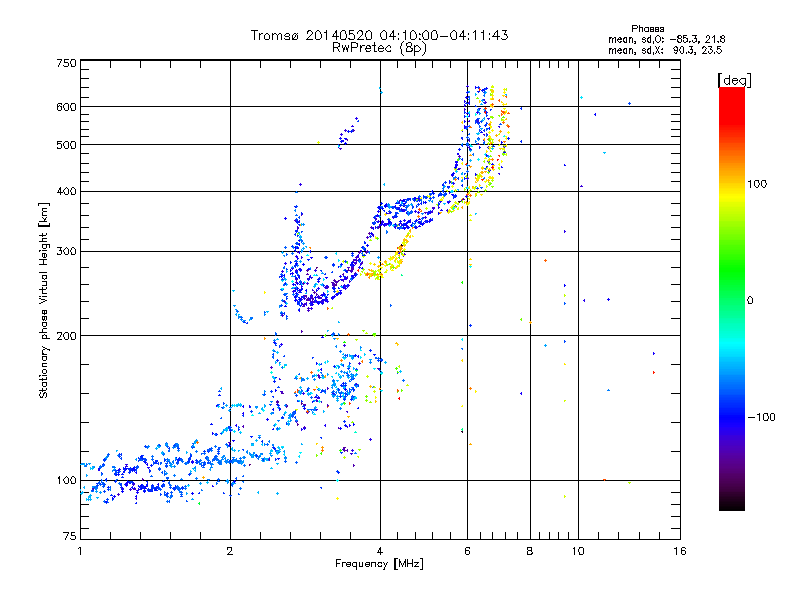The height and width of the screenshot is (600, 800).
Task: Click the y-axis tick label '750'
Action: click(x=66, y=63)
